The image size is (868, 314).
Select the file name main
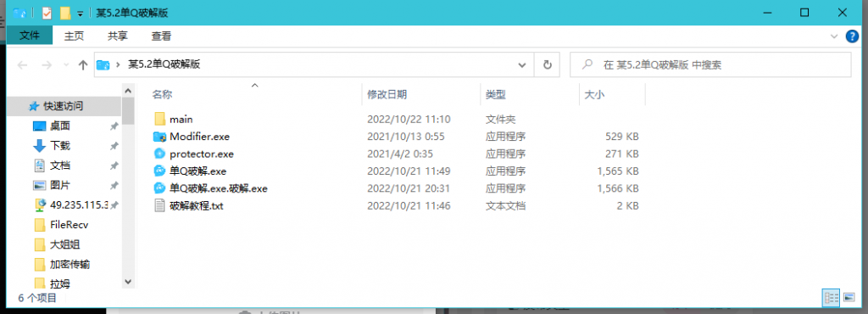pyautogui.click(x=181, y=119)
